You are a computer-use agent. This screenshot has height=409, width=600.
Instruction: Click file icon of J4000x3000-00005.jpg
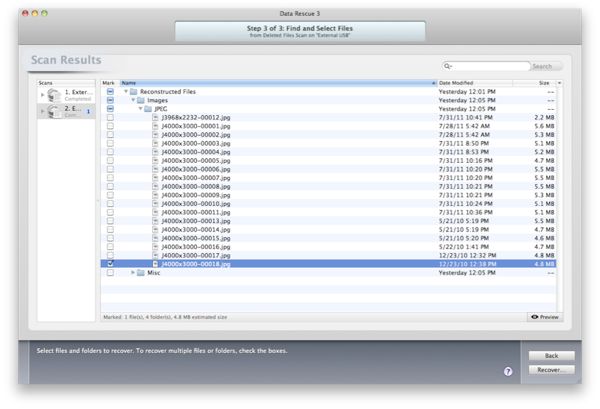pyautogui.click(x=155, y=161)
